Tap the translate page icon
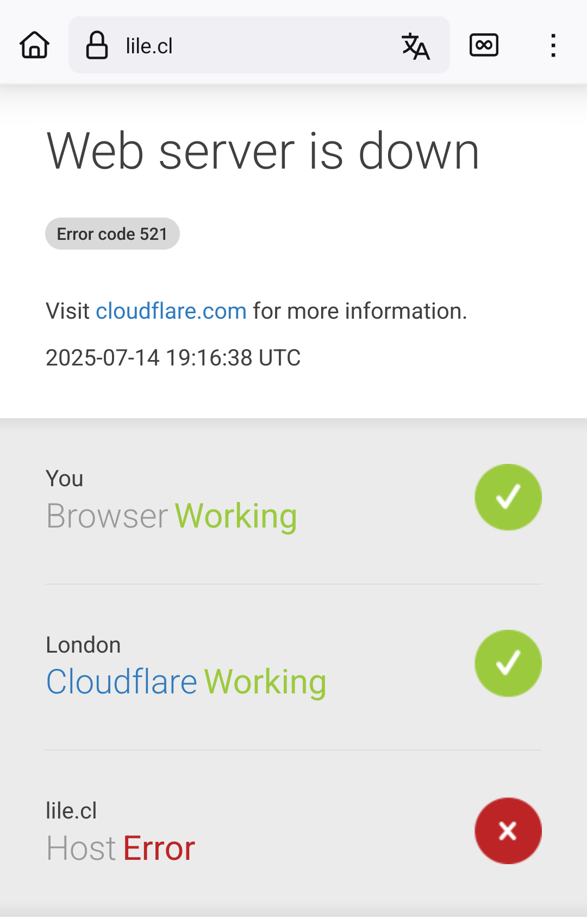587x924 pixels. point(416,46)
